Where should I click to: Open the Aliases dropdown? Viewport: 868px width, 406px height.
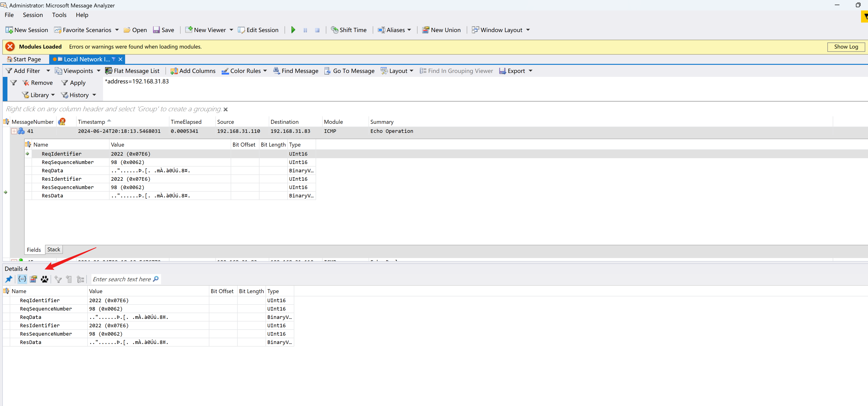point(395,30)
